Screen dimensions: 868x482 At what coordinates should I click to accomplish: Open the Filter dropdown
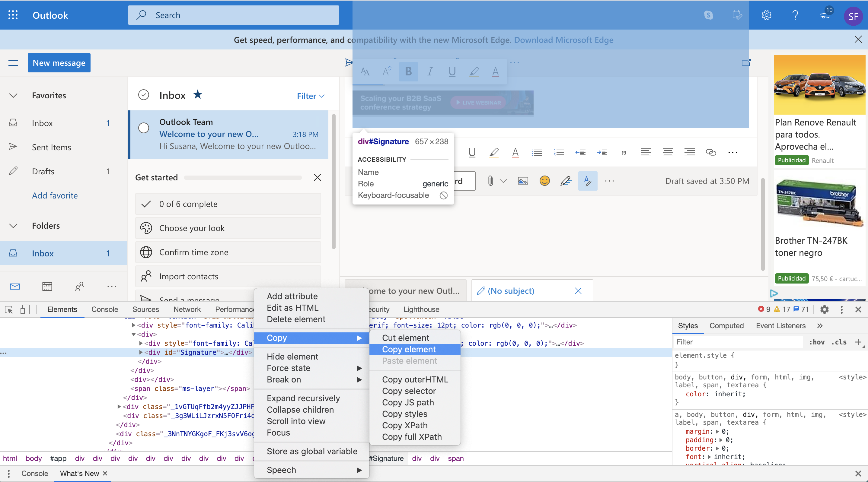click(x=311, y=96)
